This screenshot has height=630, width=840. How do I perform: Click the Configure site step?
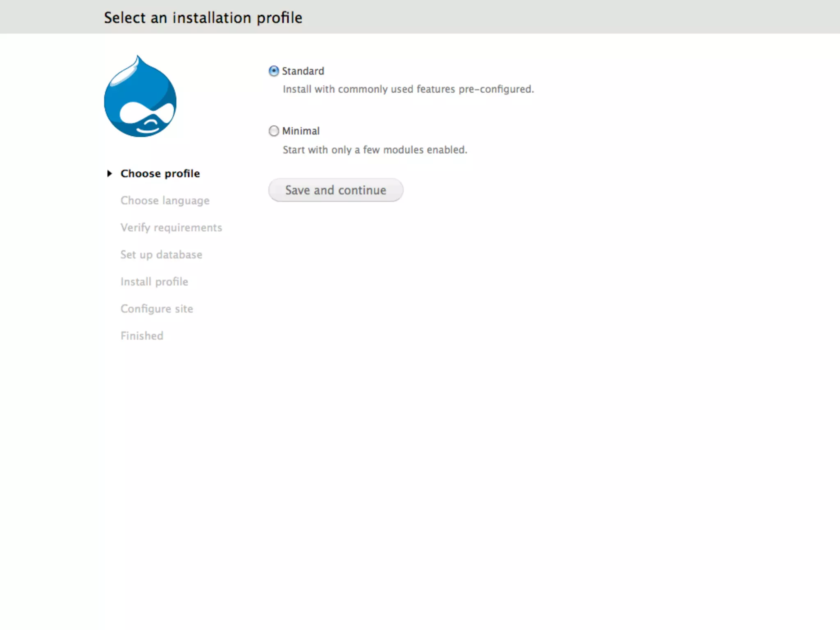click(157, 309)
